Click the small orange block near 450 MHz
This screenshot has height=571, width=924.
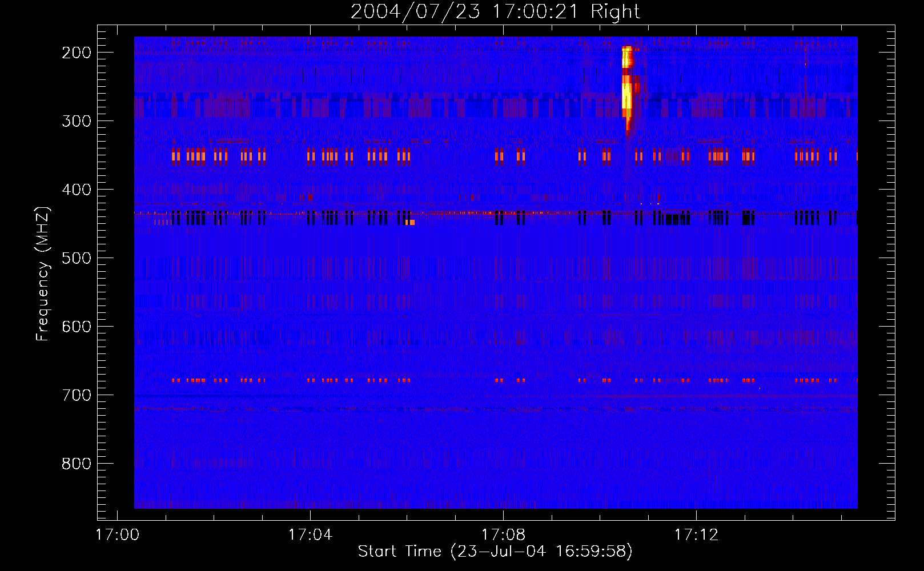coord(409,222)
